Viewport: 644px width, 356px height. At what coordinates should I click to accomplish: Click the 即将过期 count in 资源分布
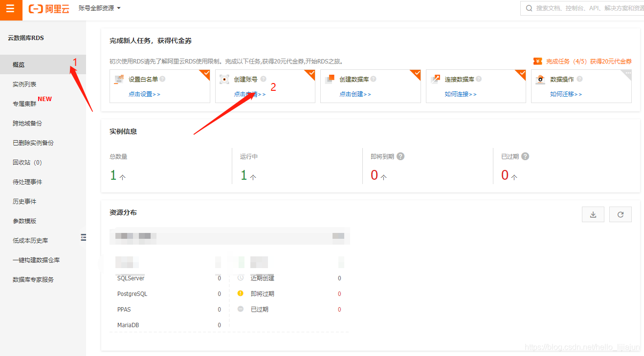(x=339, y=294)
